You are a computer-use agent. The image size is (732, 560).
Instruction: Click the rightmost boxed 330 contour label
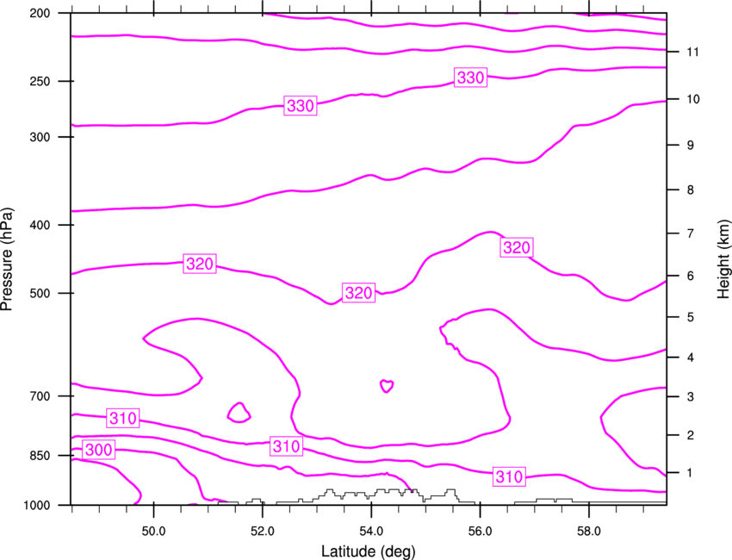tap(470, 78)
